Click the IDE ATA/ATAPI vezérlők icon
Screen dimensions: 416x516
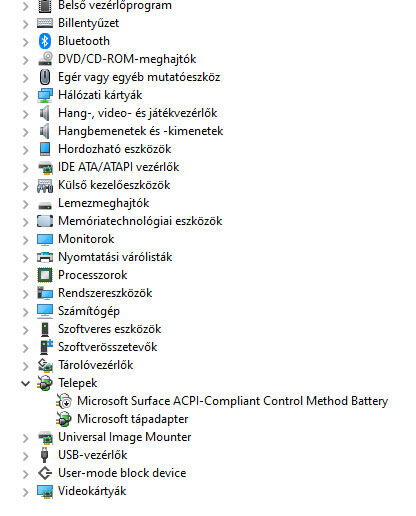[45, 167]
